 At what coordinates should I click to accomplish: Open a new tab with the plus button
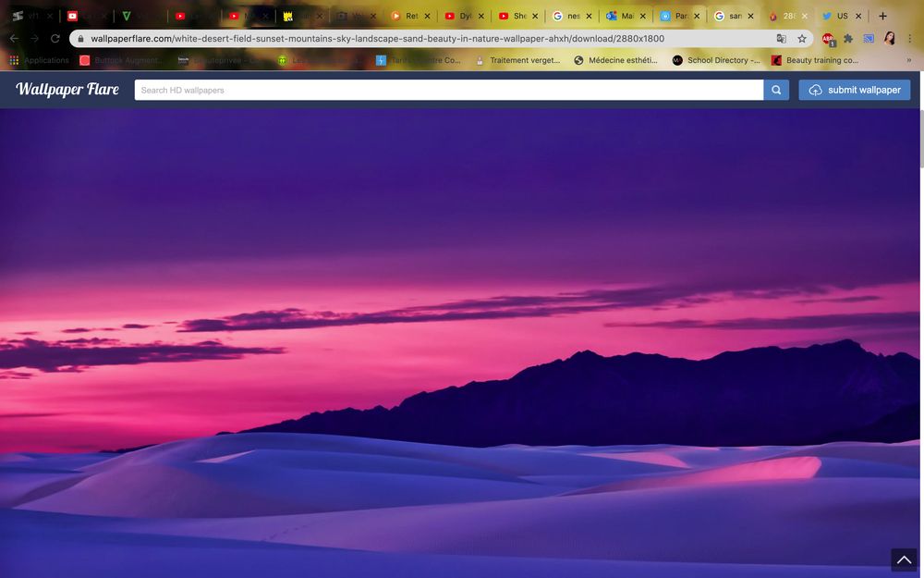click(x=882, y=16)
